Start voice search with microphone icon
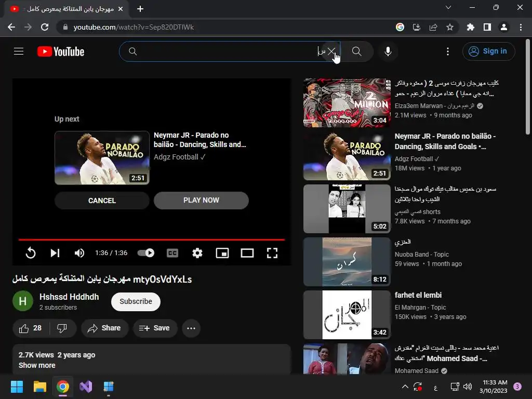The height and width of the screenshot is (399, 532). (x=388, y=51)
